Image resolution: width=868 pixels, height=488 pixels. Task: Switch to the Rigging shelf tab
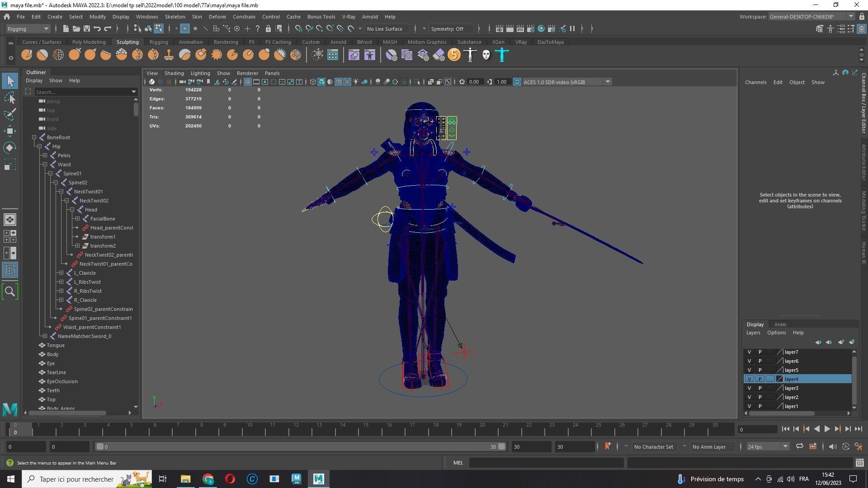pos(159,42)
